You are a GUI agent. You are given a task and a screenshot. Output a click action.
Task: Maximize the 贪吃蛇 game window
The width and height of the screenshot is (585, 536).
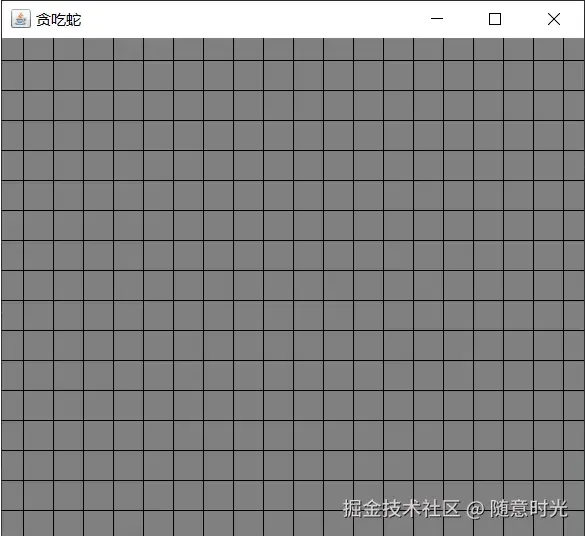(x=495, y=19)
